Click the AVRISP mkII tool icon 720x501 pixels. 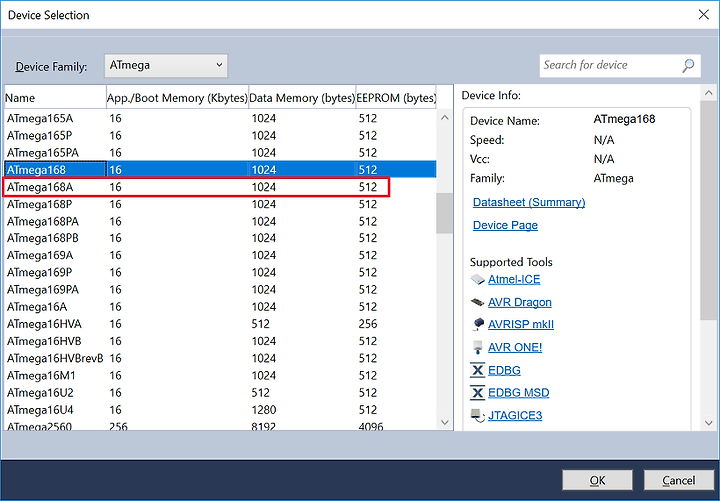click(478, 324)
